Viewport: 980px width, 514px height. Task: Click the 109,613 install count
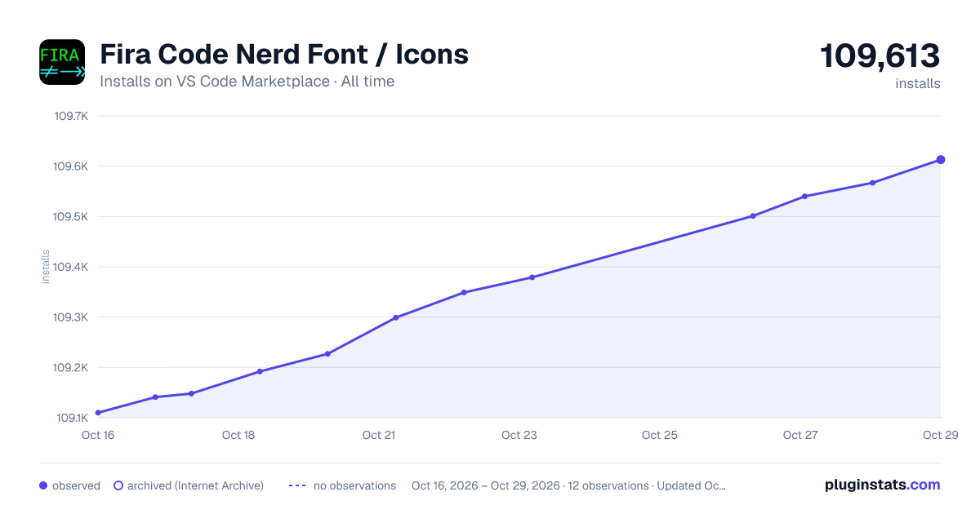coord(880,56)
